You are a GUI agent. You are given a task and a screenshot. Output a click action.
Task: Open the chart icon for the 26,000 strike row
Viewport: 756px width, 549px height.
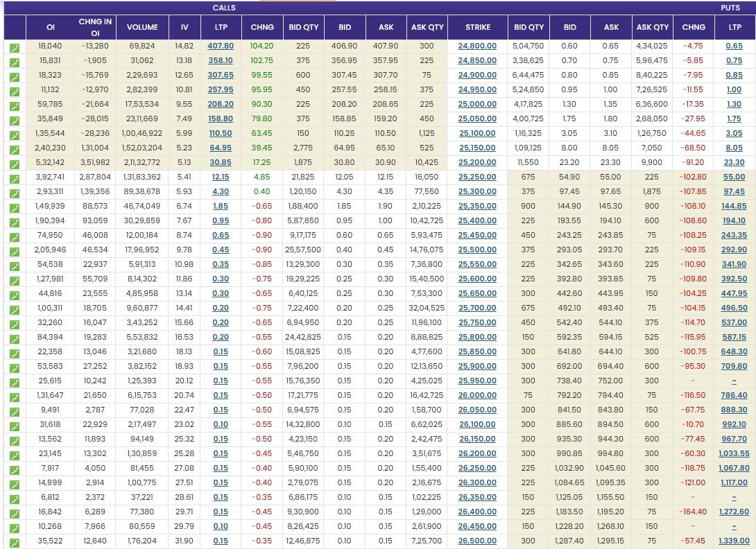pos(15,396)
